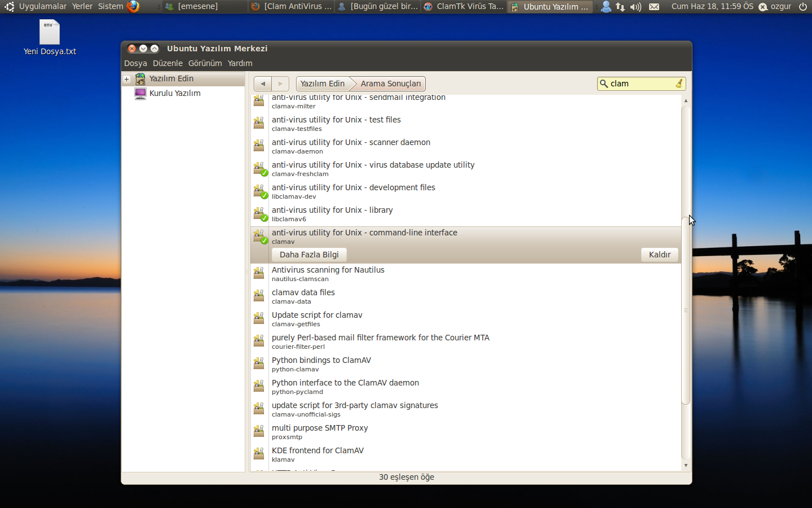
Task: Click the results list vertical scrollbar
Action: click(686, 310)
